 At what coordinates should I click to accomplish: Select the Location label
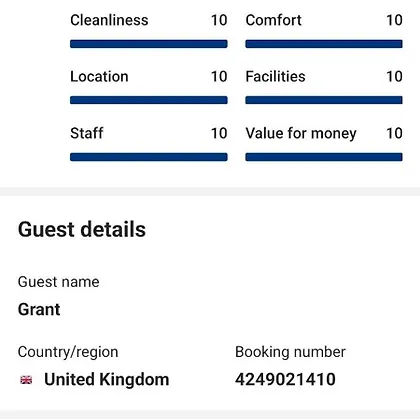pyautogui.click(x=99, y=77)
